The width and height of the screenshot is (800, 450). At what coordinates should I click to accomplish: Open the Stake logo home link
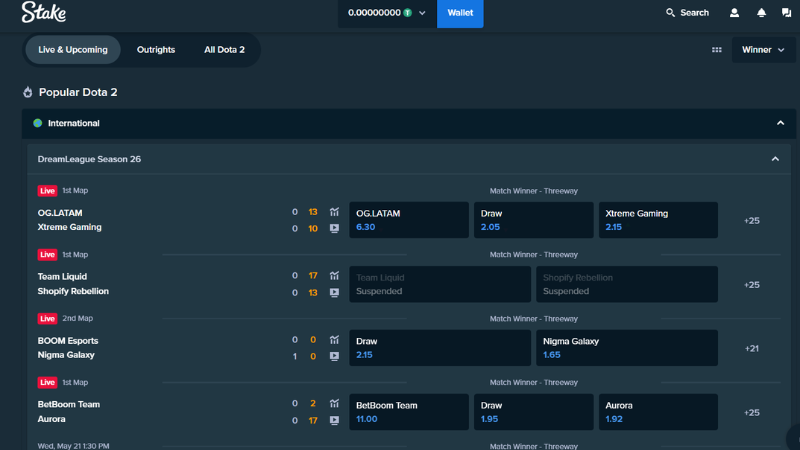point(44,12)
